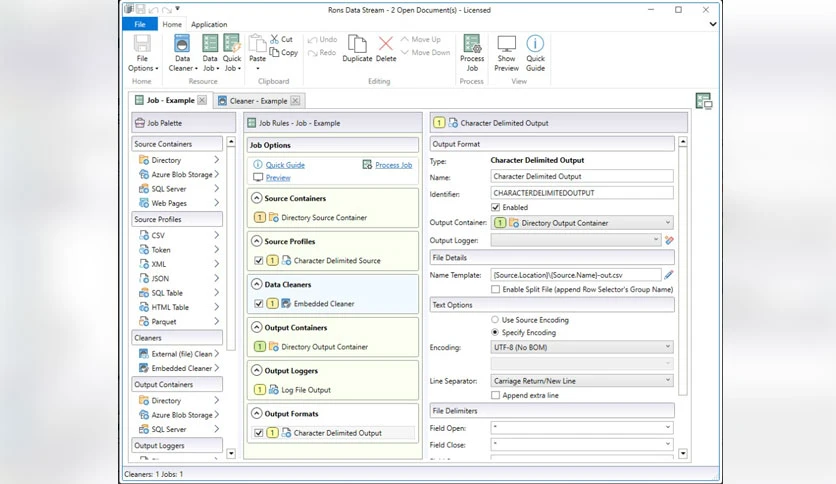Click the icon beside Output Logger dropdown
Viewport: 836px width, 484px height.
[x=669, y=240]
